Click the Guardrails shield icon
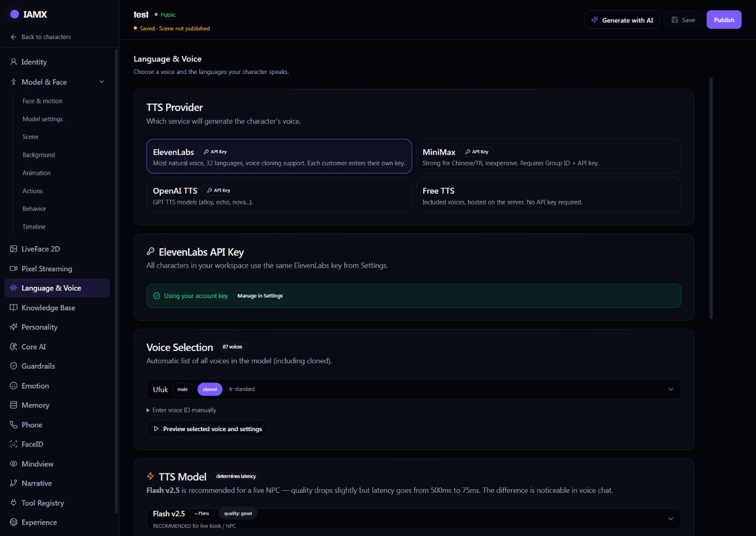 [13, 366]
